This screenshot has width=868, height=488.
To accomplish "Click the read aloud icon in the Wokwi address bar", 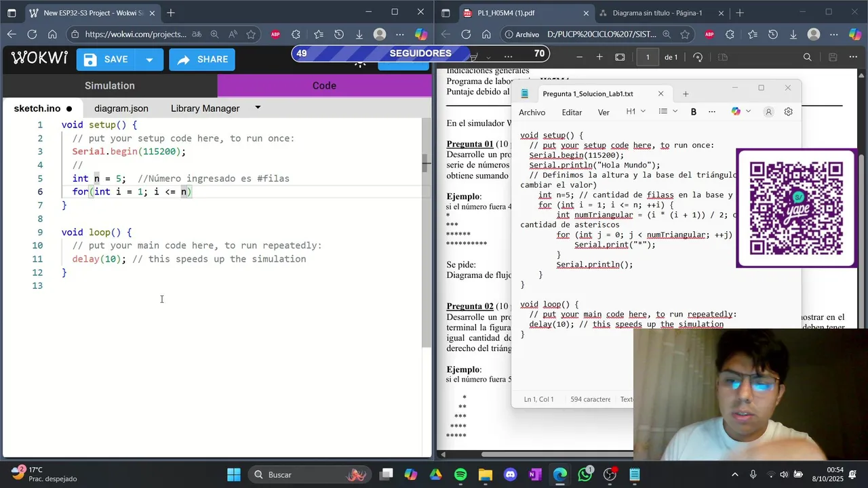I will point(233,35).
